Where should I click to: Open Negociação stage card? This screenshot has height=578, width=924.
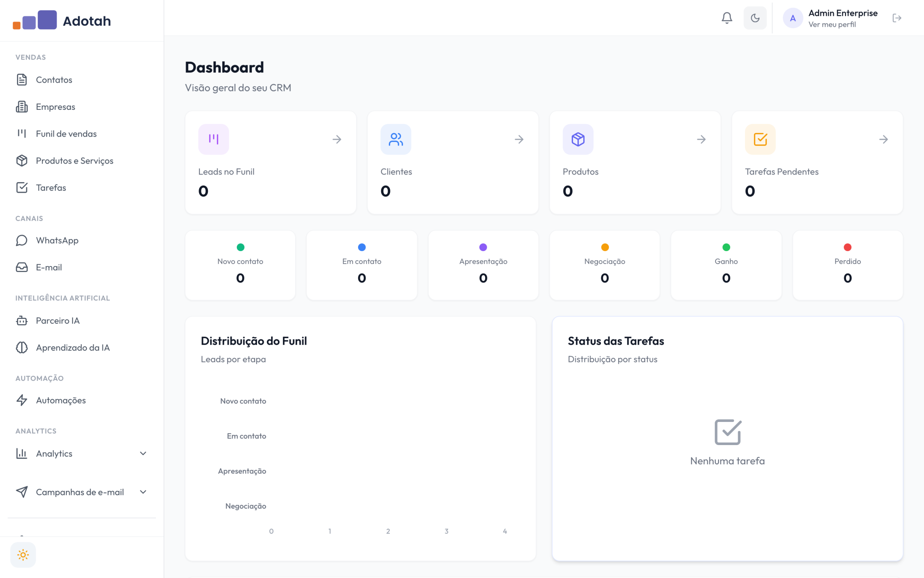pos(605,265)
